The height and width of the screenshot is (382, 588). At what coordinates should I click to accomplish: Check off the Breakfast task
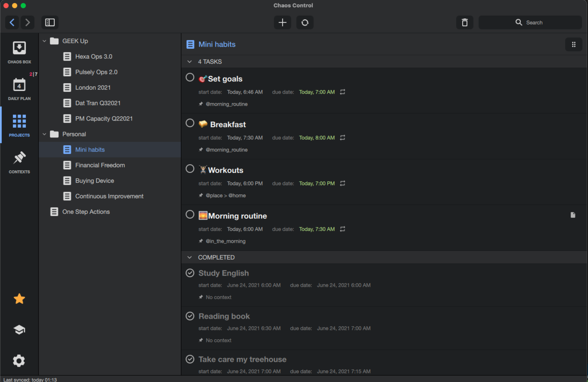190,123
